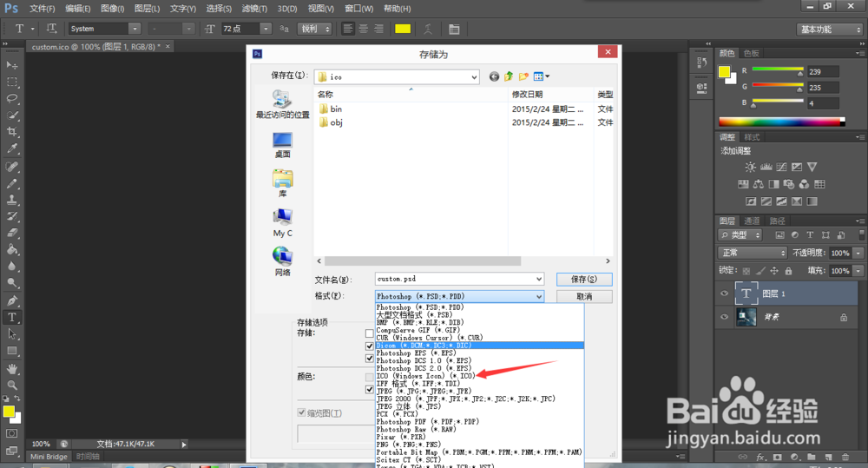Toggle Quick Mask mode icon
The height and width of the screenshot is (468, 868).
[x=12, y=433]
